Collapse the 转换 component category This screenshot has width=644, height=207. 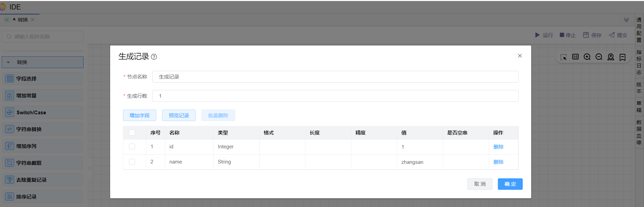(8, 62)
